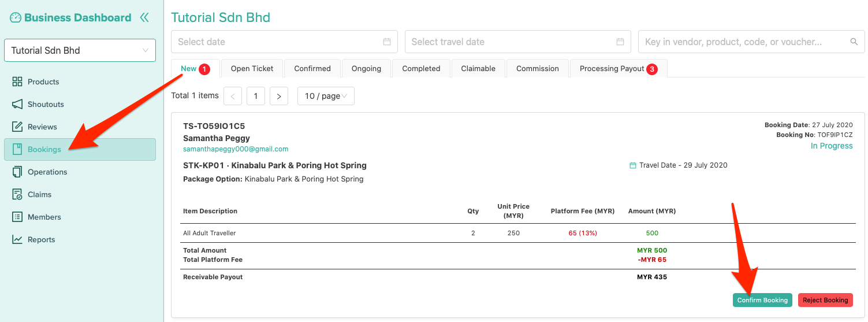Switch to the Processing Payout tab

coord(617,68)
